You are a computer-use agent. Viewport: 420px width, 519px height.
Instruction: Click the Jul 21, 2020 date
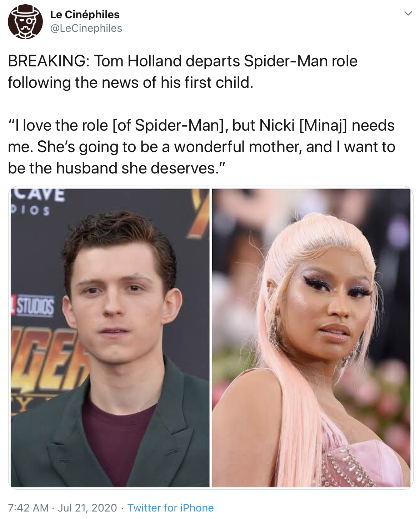tap(87, 508)
